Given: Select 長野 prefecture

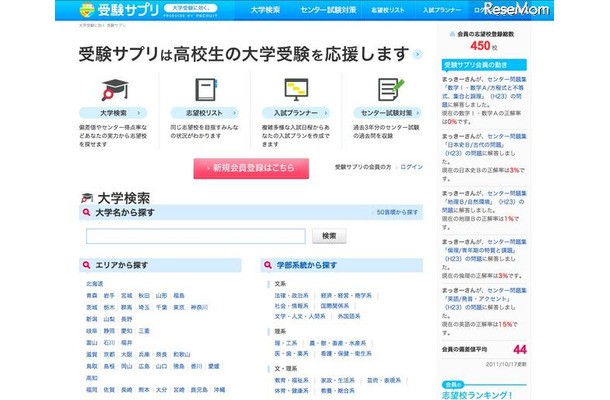Looking at the screenshot, I should click(126, 319).
